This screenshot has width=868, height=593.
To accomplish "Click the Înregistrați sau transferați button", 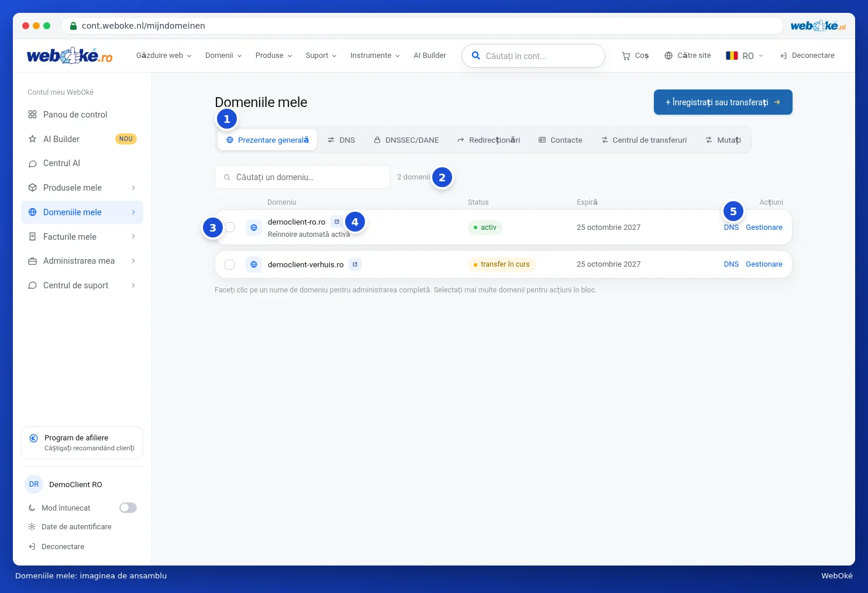I will point(723,102).
